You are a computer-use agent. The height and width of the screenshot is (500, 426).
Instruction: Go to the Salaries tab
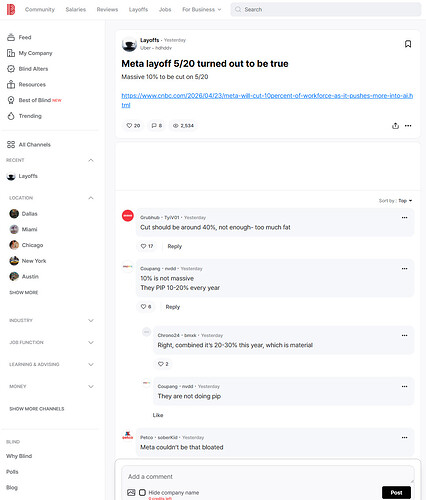point(76,10)
